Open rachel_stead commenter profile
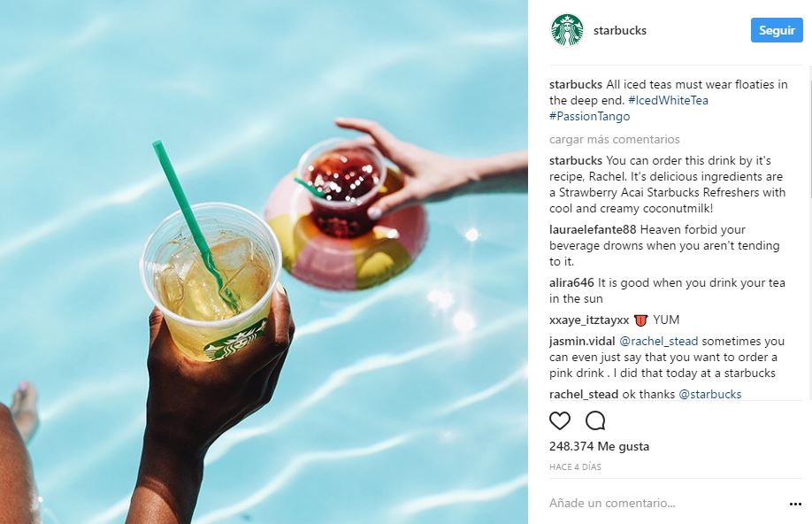Viewport: 812px width, 524px height. point(584,394)
